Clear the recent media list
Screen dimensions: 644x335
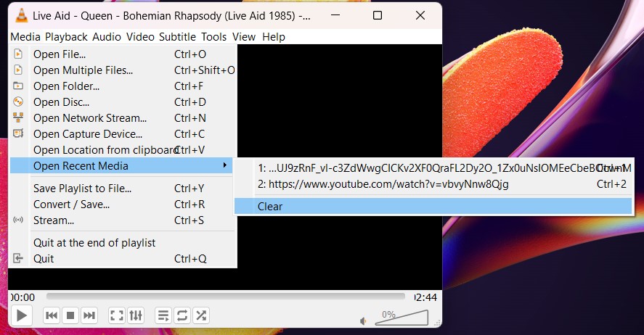[433, 206]
